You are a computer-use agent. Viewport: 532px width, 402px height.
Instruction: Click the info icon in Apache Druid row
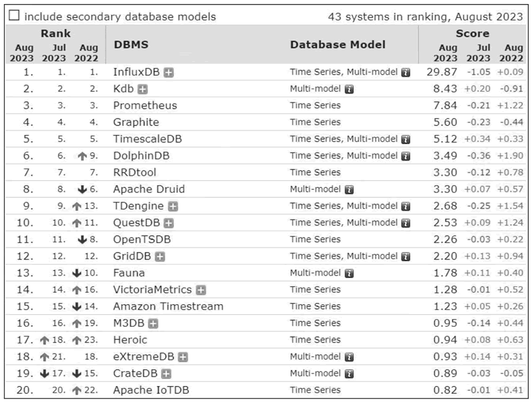coord(349,189)
